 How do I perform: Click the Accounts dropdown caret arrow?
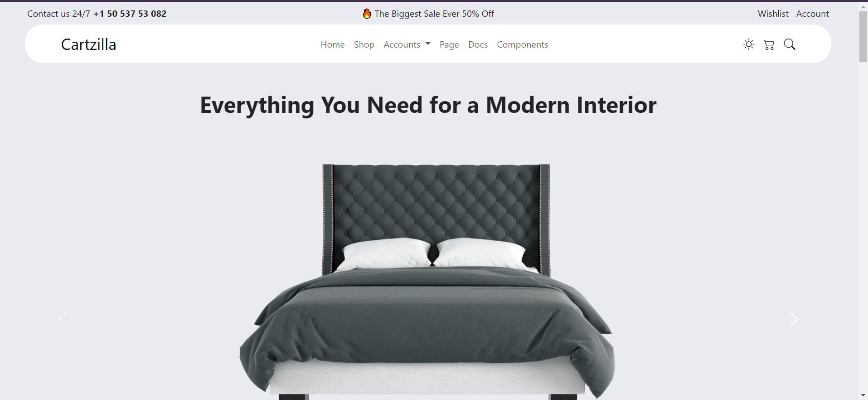tap(428, 44)
